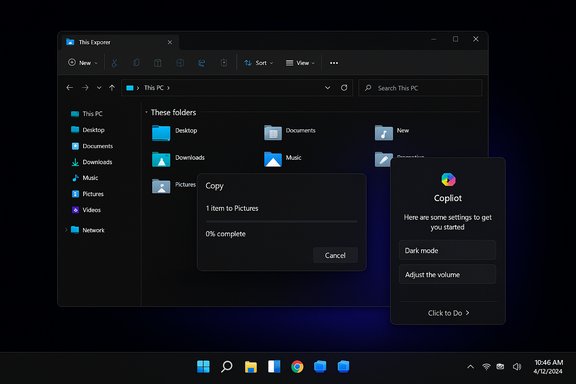Click the speaker volume icon in tray
The height and width of the screenshot is (384, 576).
coord(517,367)
